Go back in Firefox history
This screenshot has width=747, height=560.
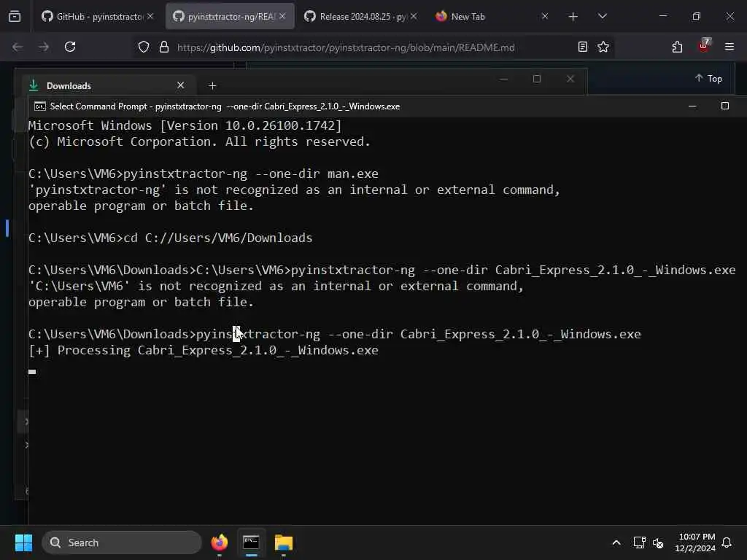[18, 47]
